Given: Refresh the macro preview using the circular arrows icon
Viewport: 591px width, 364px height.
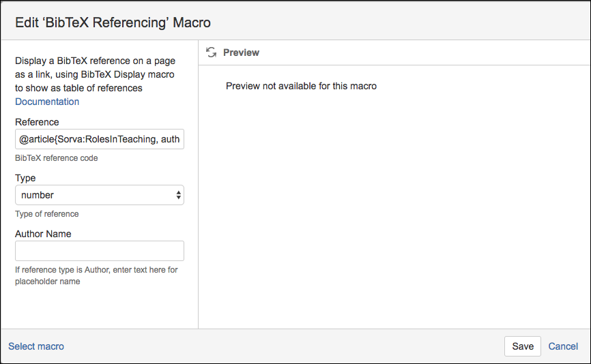Looking at the screenshot, I should 212,52.
